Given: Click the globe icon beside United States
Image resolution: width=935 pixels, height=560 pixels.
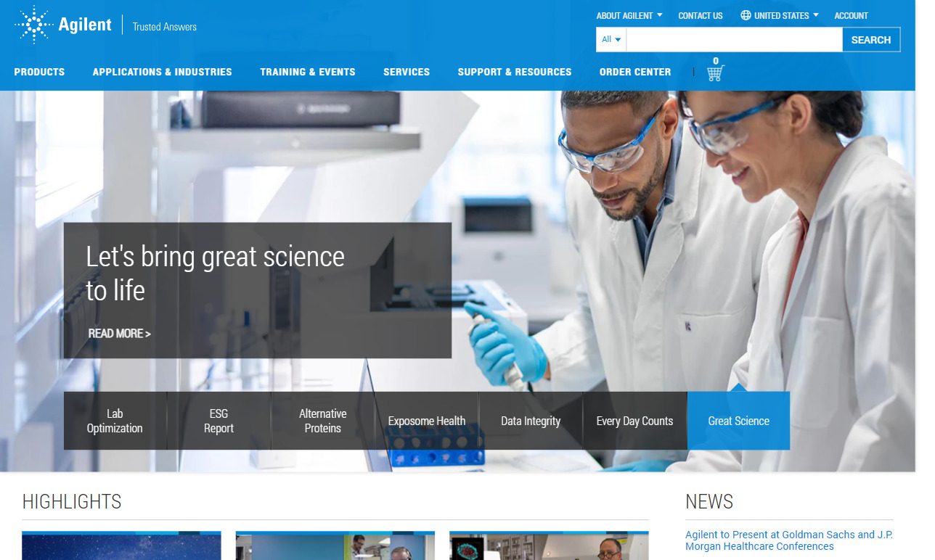Looking at the screenshot, I should point(746,15).
